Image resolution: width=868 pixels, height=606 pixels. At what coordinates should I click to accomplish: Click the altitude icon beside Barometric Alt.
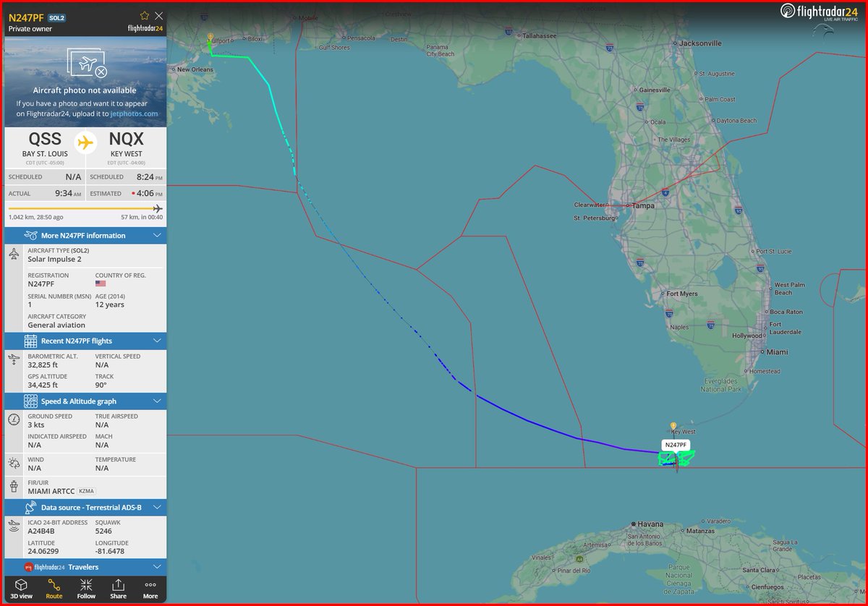pos(14,360)
